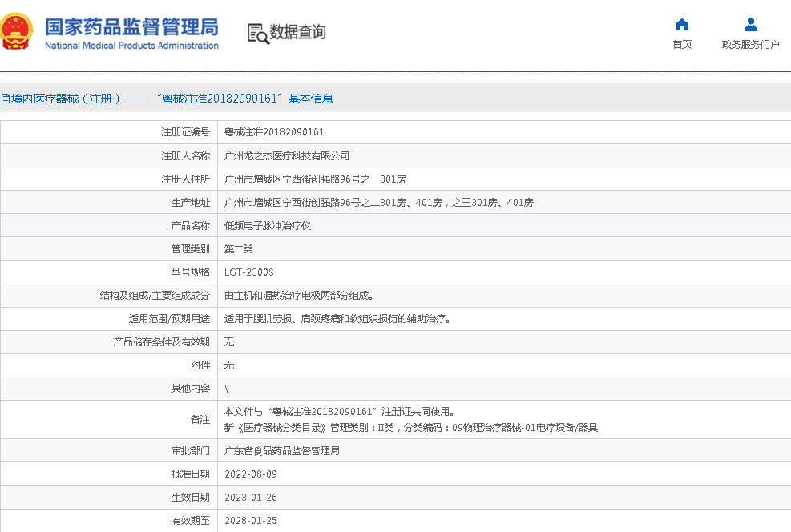The image size is (791, 532).
Task: Open the 首页 text link
Action: tap(682, 45)
